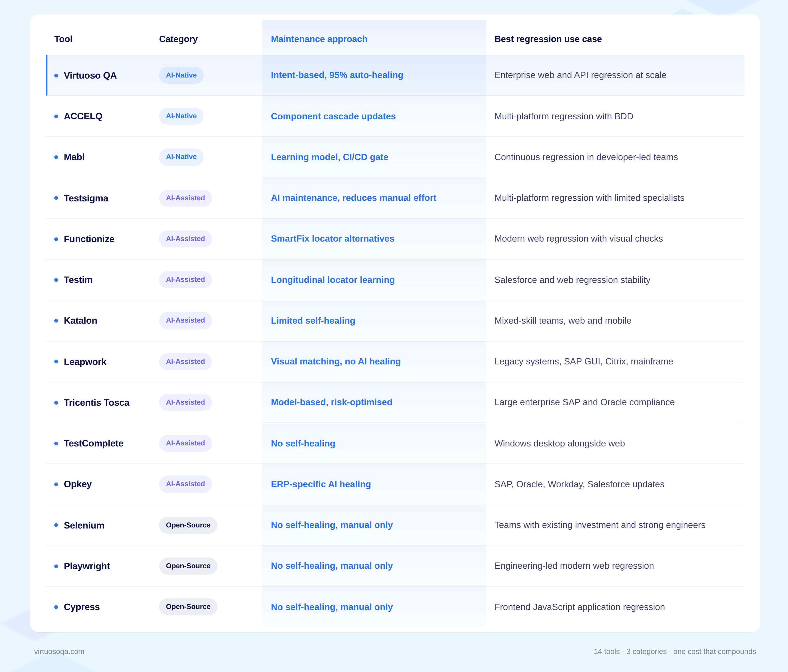Viewport: 788px width, 672px height.
Task: Open the virtuosoqa.com footer link
Action: (x=59, y=651)
